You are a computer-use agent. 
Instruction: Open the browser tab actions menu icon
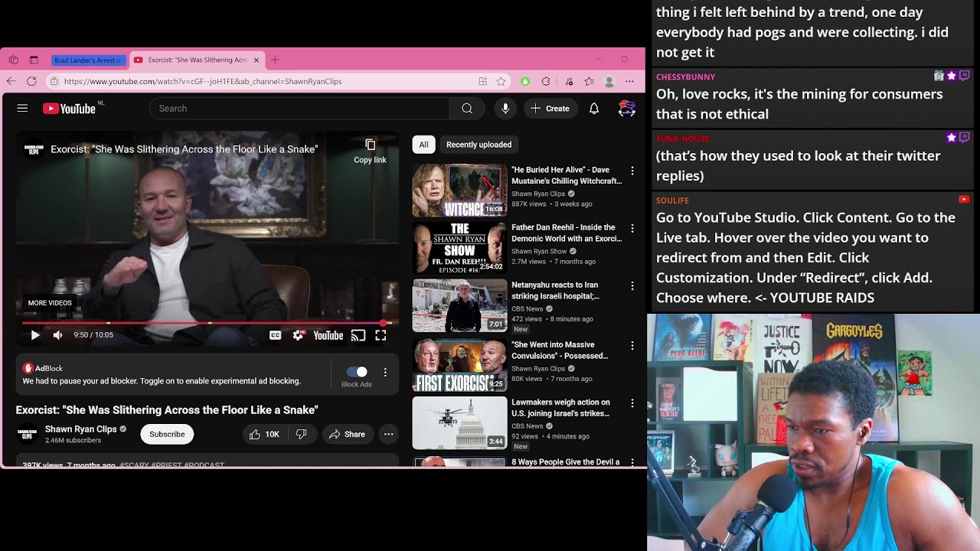pos(34,60)
